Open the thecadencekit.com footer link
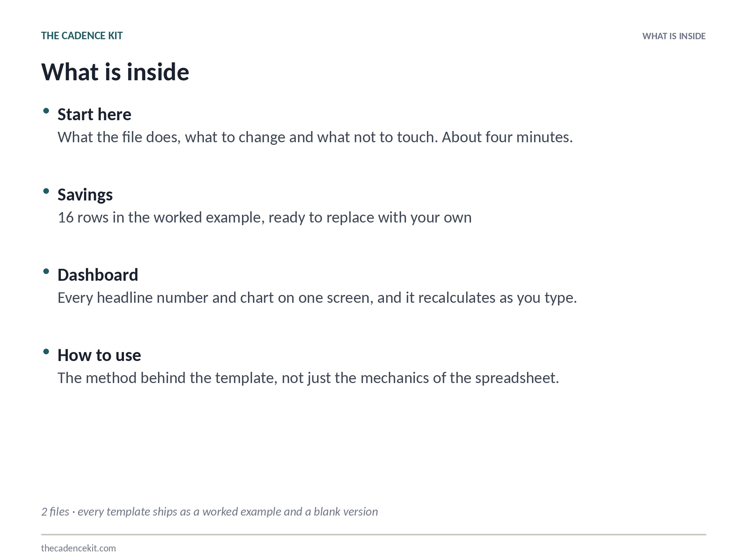 [78, 548]
